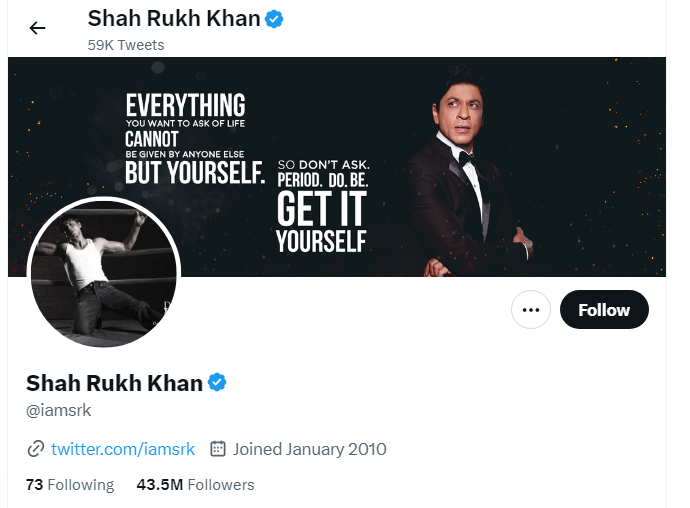This screenshot has height=508, width=690.
Task: Click the header title Shah Rukh Khan
Action: pyautogui.click(x=173, y=18)
